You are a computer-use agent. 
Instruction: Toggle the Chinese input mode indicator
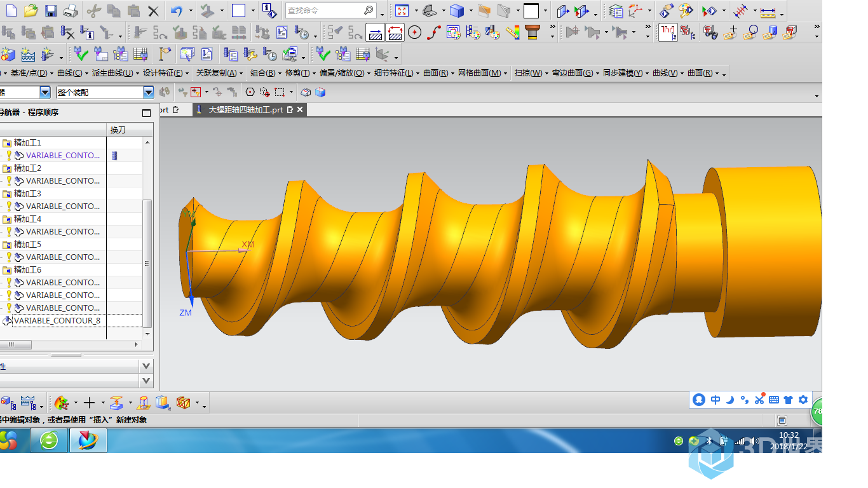pos(715,400)
